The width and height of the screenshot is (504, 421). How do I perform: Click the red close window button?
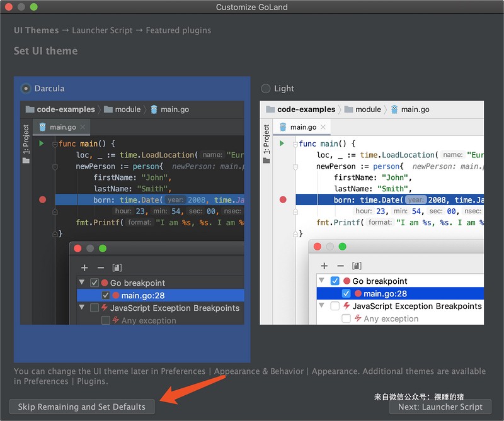[9, 7]
